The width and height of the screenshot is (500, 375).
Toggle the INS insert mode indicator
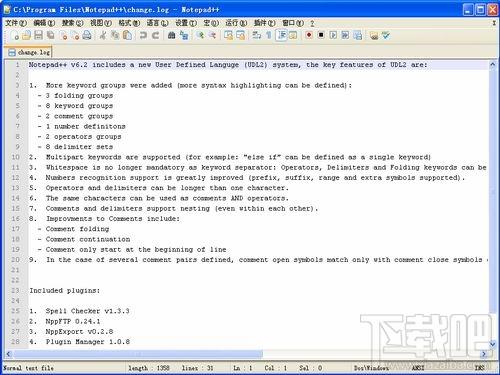[x=479, y=368]
